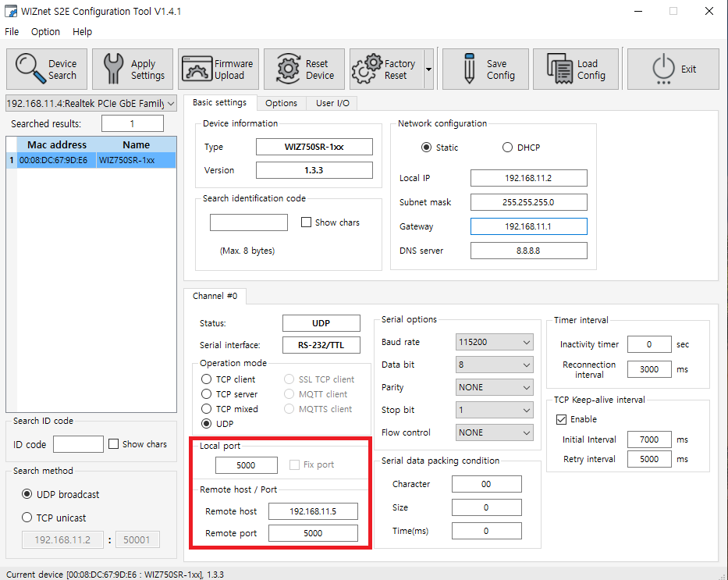Select TCP mixed operation mode

pyautogui.click(x=207, y=409)
